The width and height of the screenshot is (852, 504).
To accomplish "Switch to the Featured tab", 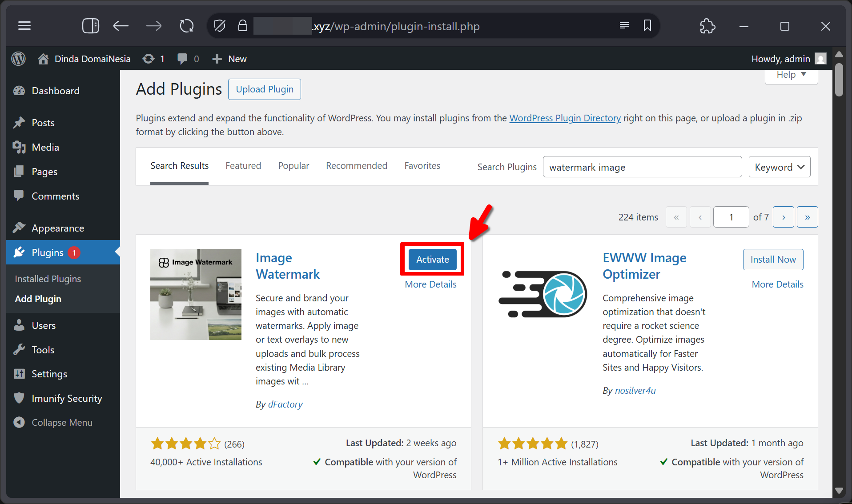I will click(x=243, y=166).
